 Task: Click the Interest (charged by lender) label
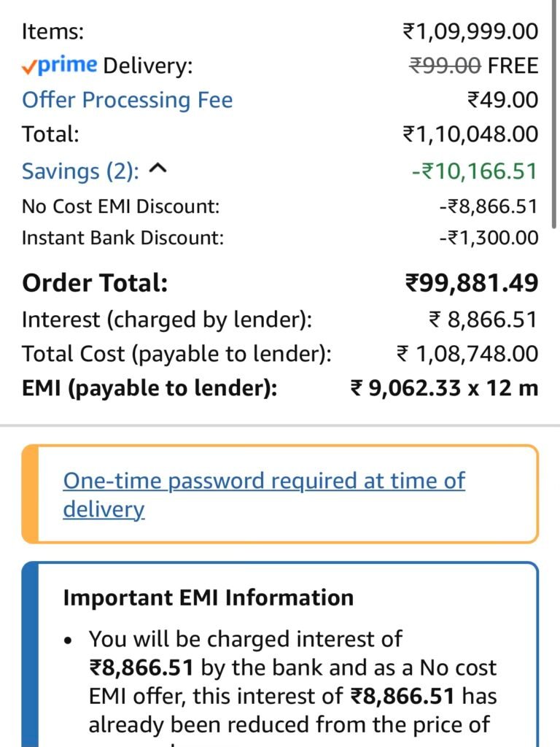click(x=167, y=320)
